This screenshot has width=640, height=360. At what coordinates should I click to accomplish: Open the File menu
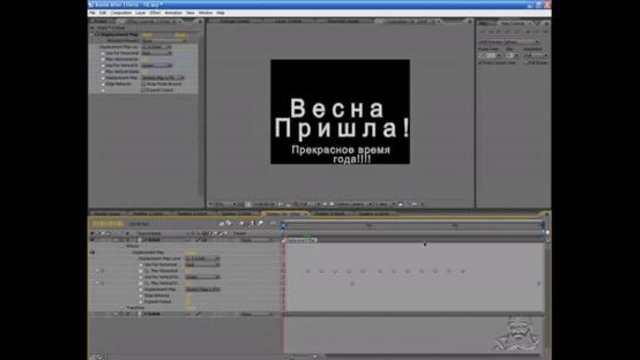click(x=93, y=13)
